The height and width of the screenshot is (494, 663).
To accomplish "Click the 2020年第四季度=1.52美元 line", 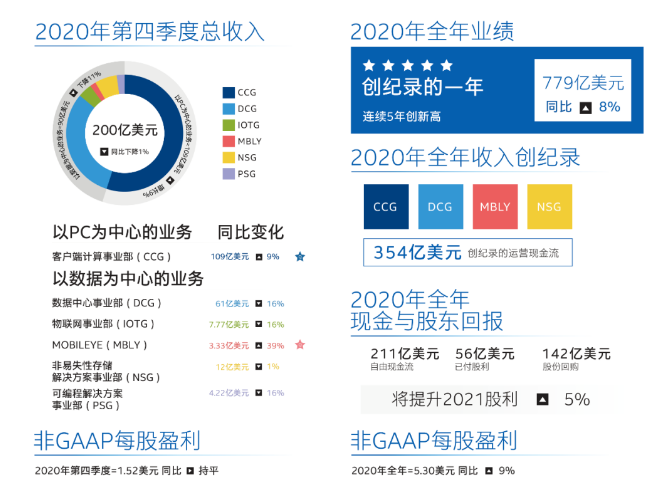I will coord(126,470).
